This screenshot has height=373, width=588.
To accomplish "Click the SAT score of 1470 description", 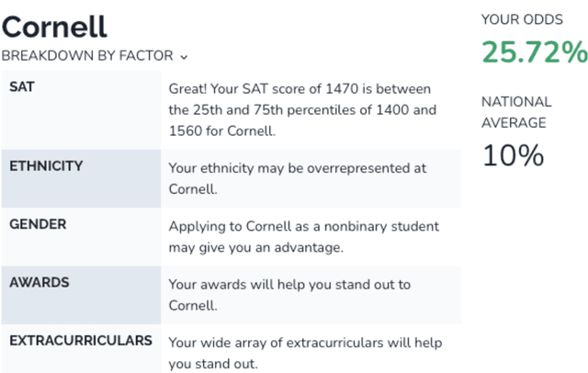I will pyautogui.click(x=302, y=110).
